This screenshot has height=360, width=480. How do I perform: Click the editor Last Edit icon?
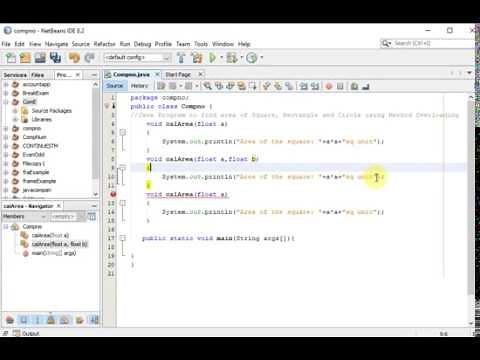[161, 86]
